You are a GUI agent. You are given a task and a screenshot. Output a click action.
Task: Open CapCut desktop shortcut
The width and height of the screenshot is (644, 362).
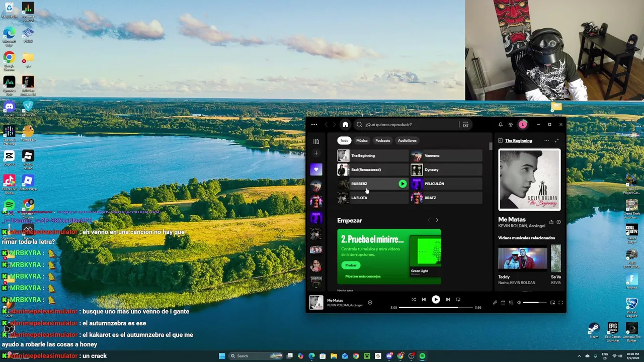coord(9,158)
